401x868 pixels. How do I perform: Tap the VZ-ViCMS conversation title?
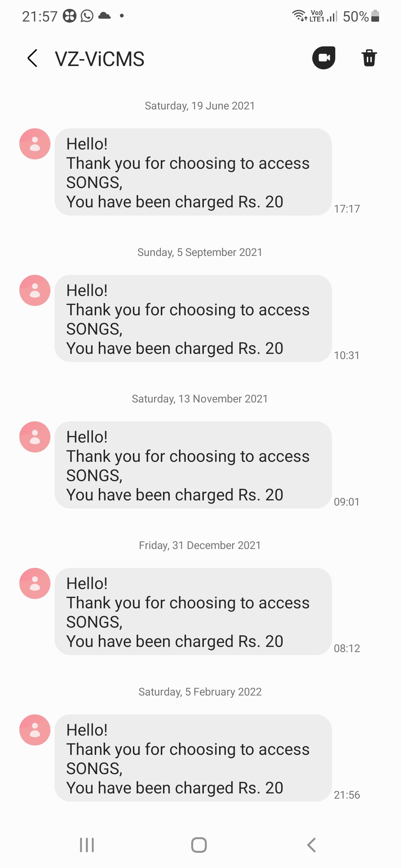click(x=100, y=59)
